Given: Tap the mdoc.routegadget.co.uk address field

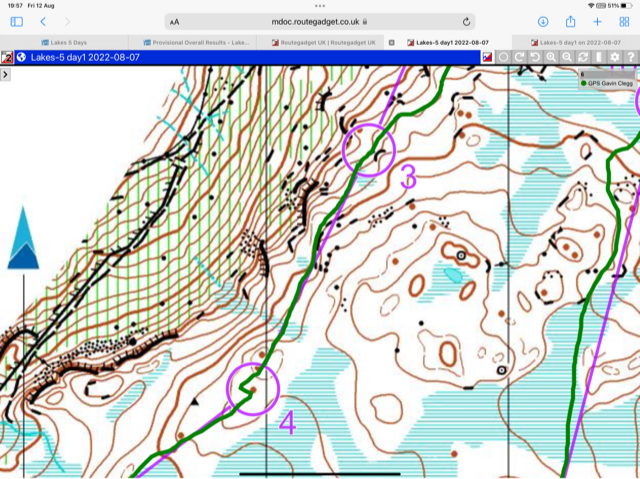Looking at the screenshot, I should [320, 21].
